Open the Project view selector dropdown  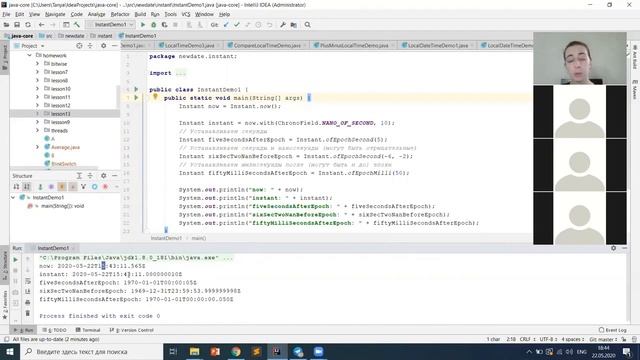pyautogui.click(x=29, y=46)
